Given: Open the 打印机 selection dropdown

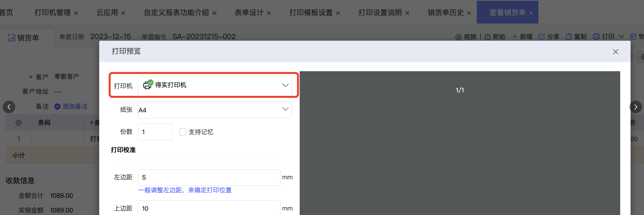Looking at the screenshot, I should tap(215, 86).
